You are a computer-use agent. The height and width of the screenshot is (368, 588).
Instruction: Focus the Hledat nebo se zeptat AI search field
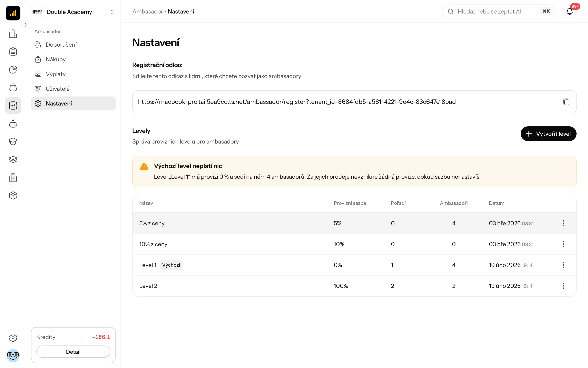click(x=499, y=11)
